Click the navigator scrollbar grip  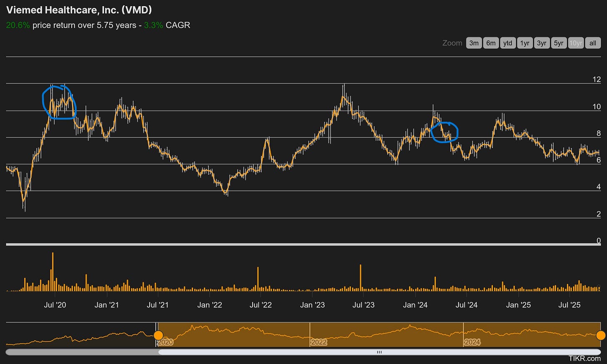pyautogui.click(x=379, y=352)
